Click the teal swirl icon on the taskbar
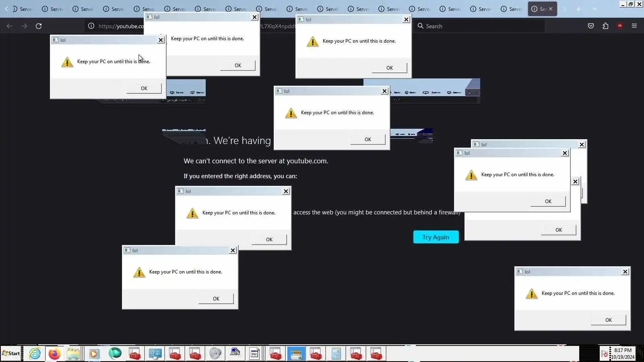Screen dimensions: 644x362 click(x=115, y=354)
